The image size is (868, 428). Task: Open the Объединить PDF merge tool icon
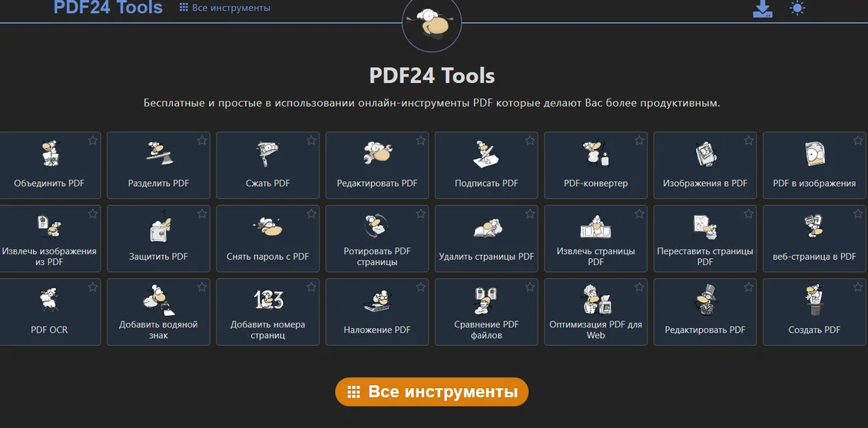[x=50, y=154]
